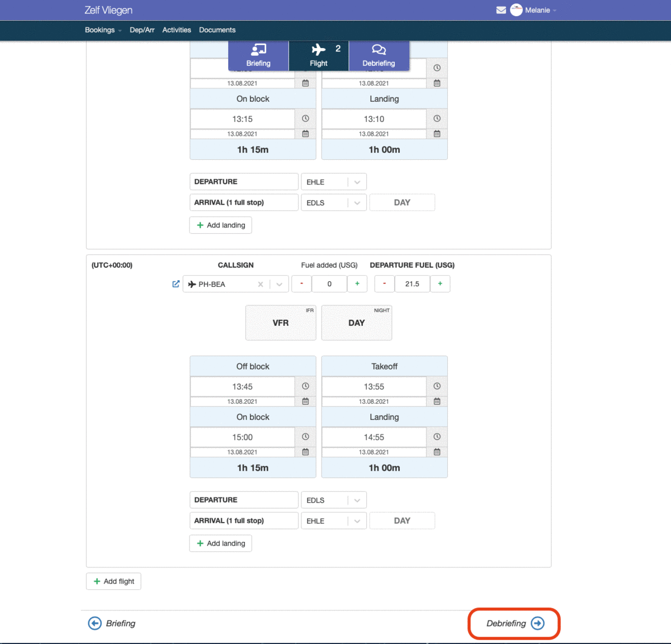Screen dimensions: 671x644
Task: Open clock picker for 15:00 On block
Action: pyautogui.click(x=305, y=437)
